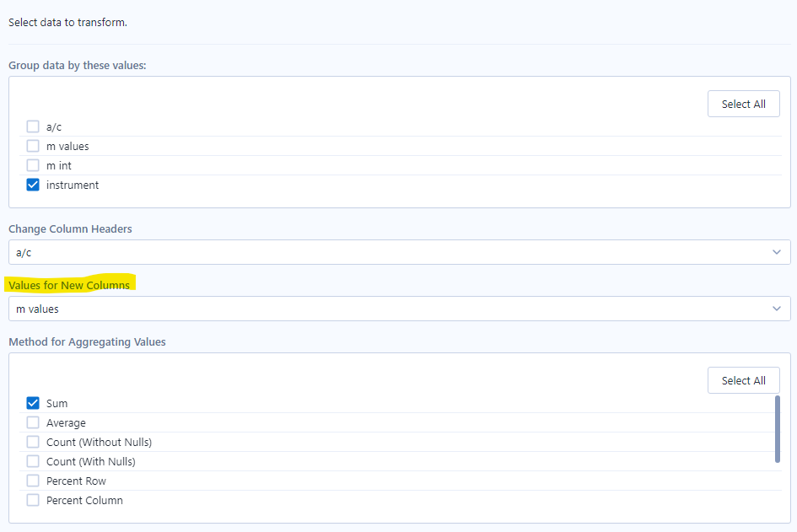Screen dimensions: 797x532
Task: Check the m int grouping checkbox
Action: 32,164
